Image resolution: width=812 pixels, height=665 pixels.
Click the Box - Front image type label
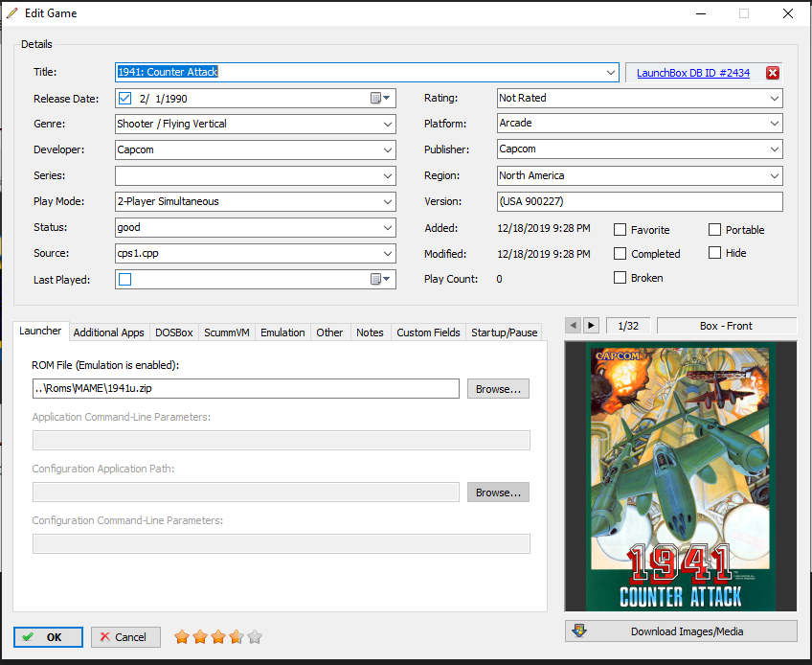[x=726, y=326]
